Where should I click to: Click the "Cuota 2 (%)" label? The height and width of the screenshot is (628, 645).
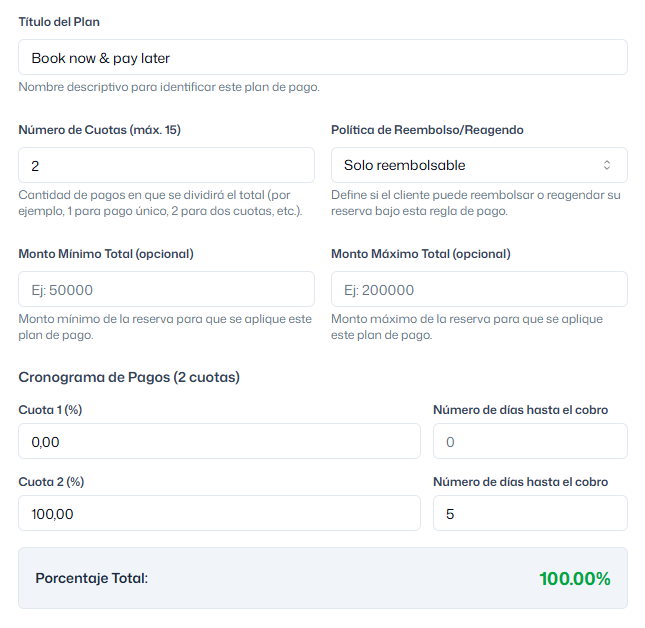51,482
